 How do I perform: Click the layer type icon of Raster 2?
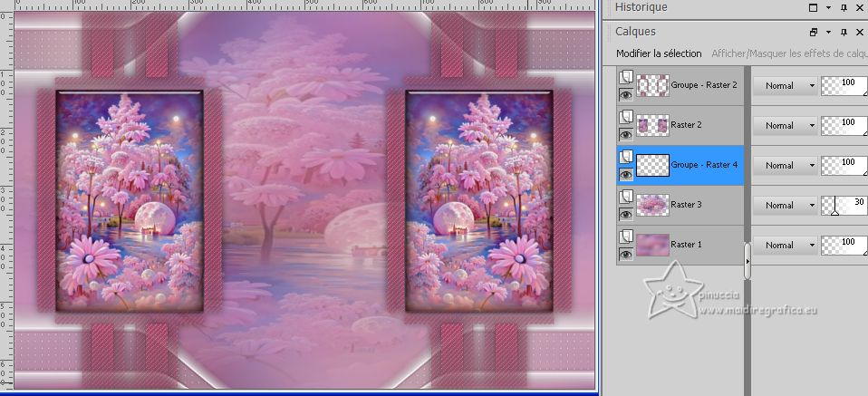click(625, 116)
